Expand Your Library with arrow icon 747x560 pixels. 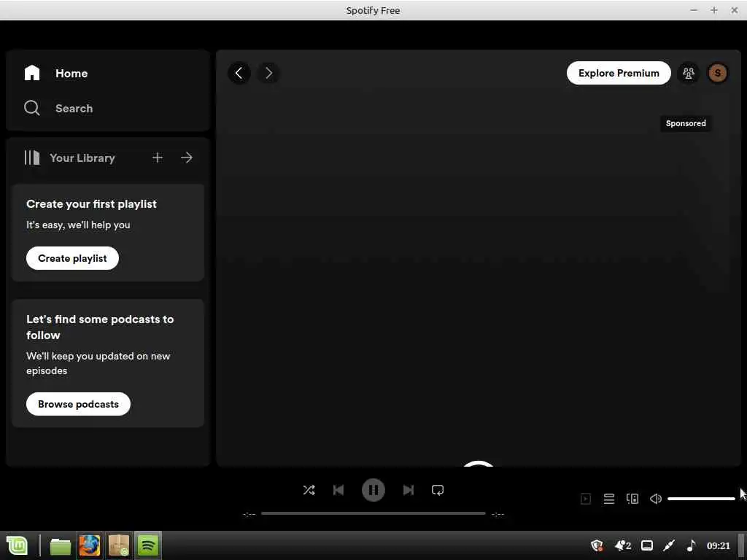point(187,157)
